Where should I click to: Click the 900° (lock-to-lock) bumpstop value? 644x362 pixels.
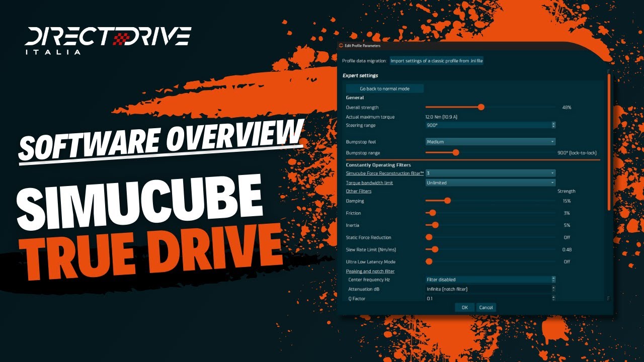(577, 153)
